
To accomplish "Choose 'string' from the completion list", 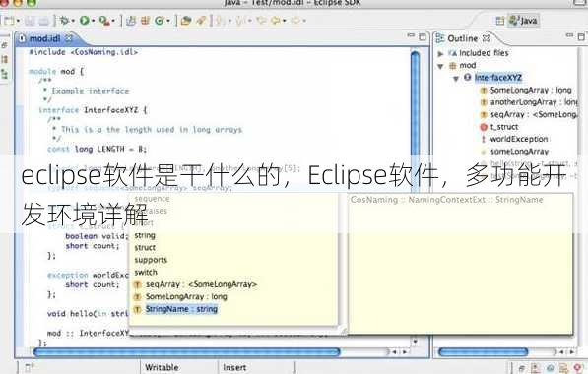I will click(145, 235).
